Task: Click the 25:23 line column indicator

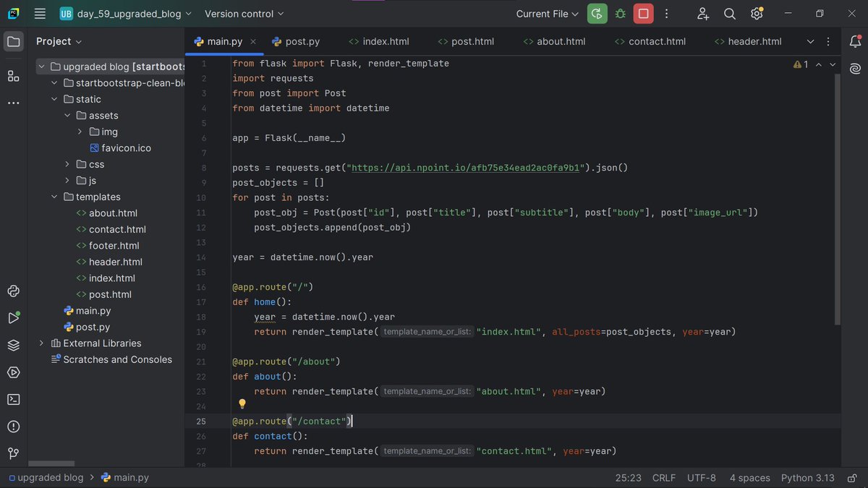Action: tap(628, 478)
